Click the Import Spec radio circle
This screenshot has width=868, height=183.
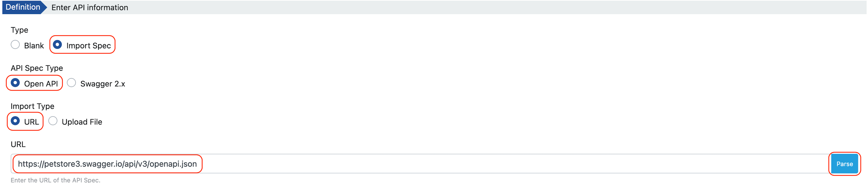point(58,45)
